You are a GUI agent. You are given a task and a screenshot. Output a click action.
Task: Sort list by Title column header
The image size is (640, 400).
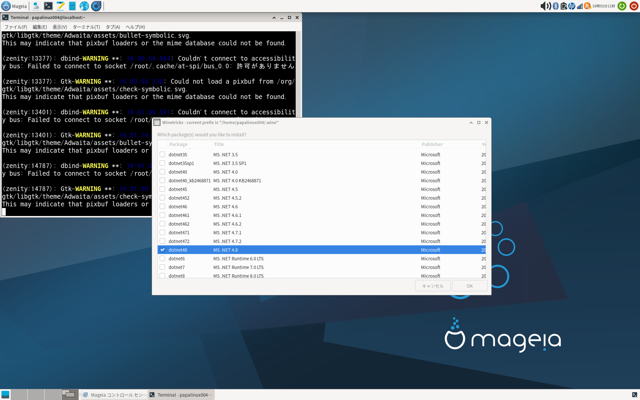(x=220, y=144)
